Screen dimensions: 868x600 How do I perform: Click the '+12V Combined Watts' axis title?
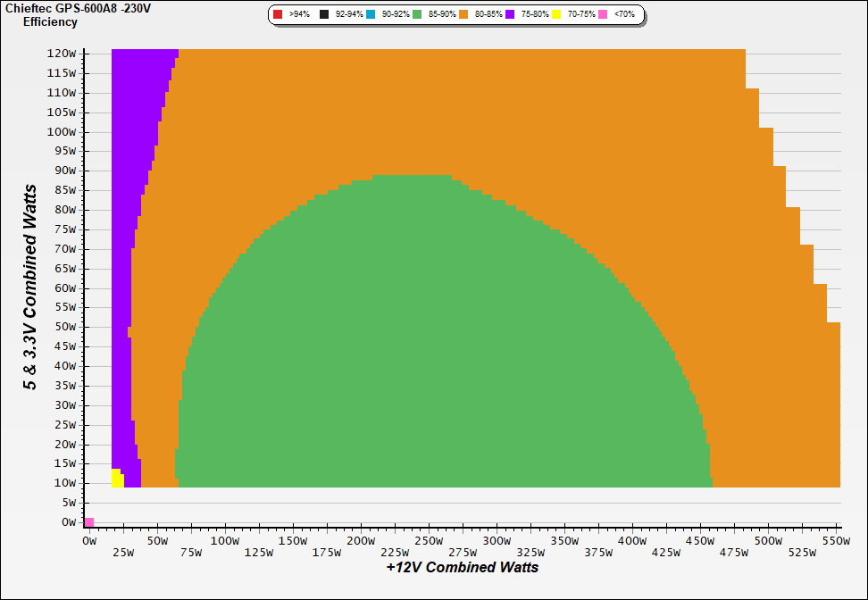pos(463,567)
